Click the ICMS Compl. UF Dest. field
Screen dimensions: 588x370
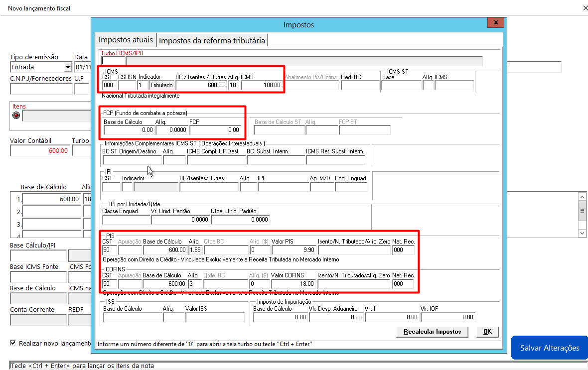[216, 160]
